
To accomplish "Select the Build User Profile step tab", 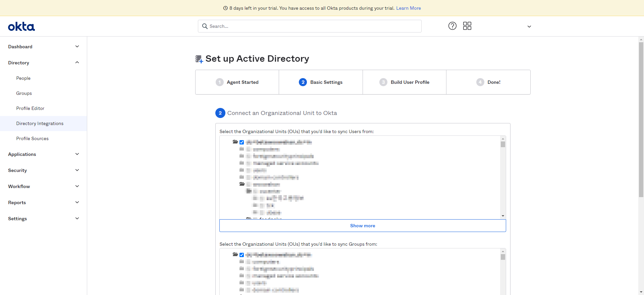I will (405, 82).
